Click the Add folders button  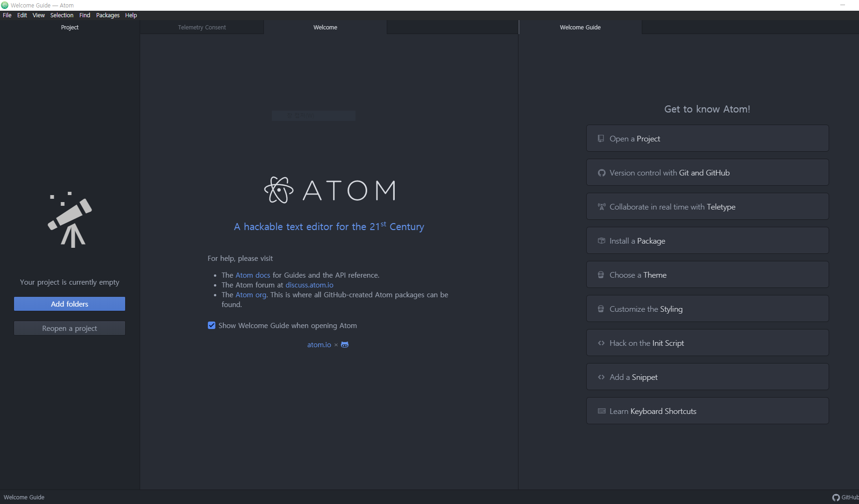tap(70, 304)
